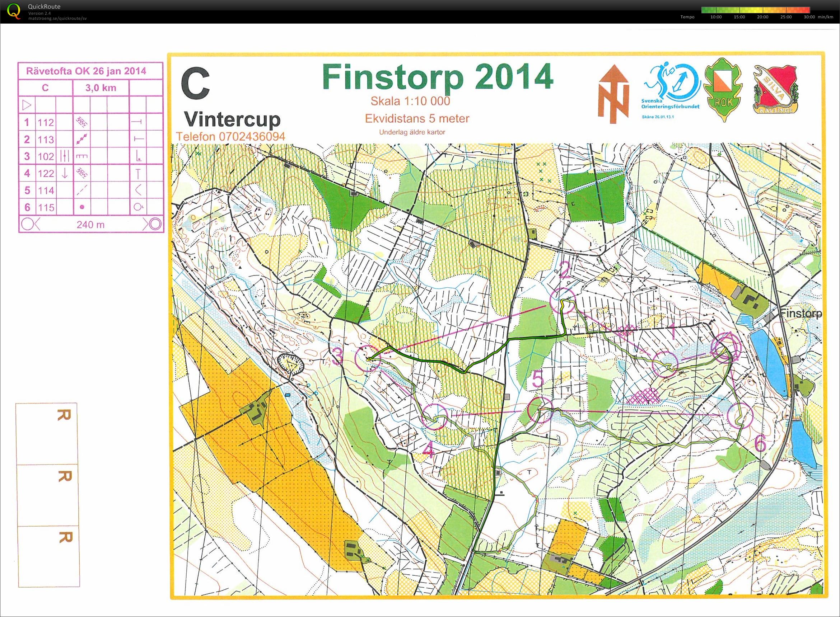Click the 30:00 min/km tempo label
The width and height of the screenshot is (840, 617).
818,17
